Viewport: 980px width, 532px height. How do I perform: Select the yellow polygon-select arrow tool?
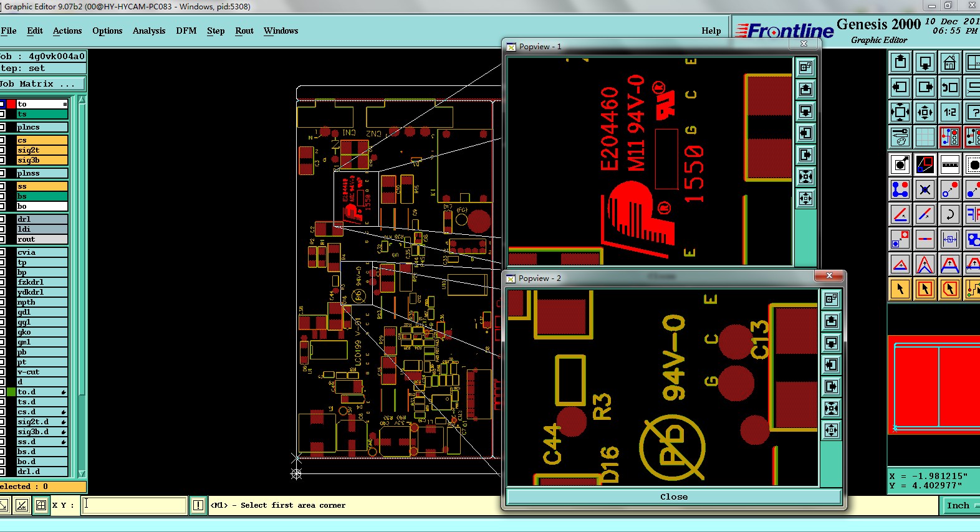949,289
